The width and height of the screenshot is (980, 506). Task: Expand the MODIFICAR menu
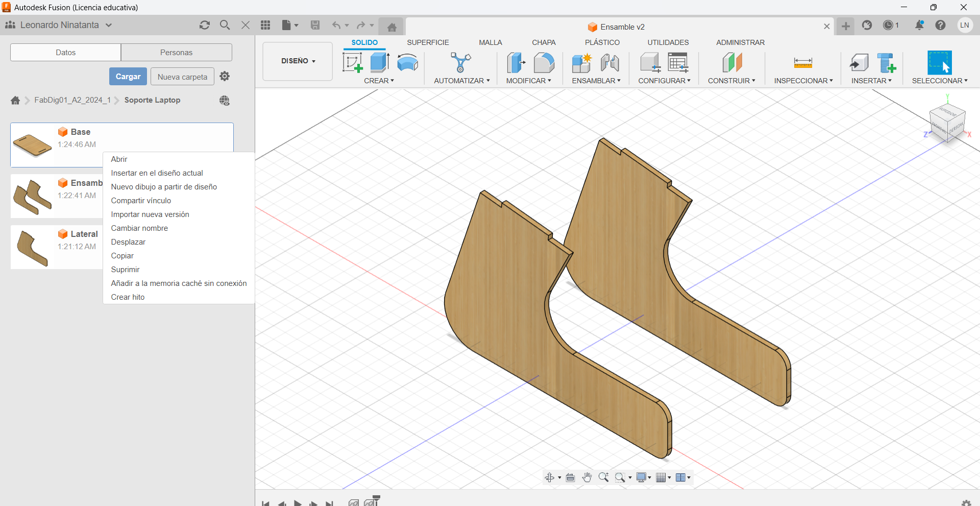coord(528,81)
